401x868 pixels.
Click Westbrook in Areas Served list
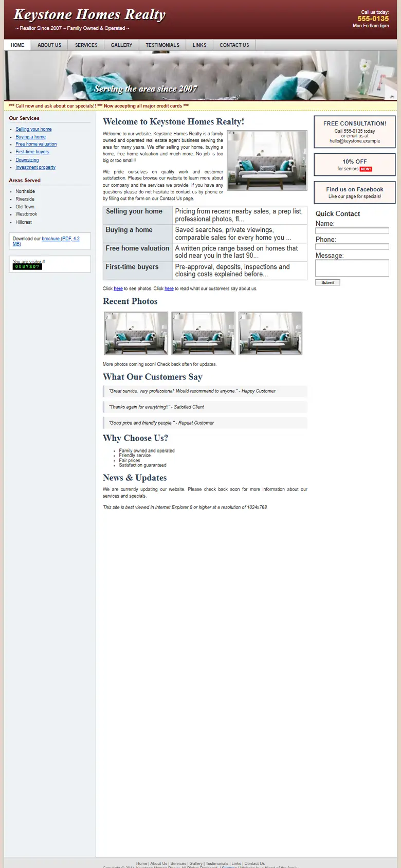tap(26, 214)
